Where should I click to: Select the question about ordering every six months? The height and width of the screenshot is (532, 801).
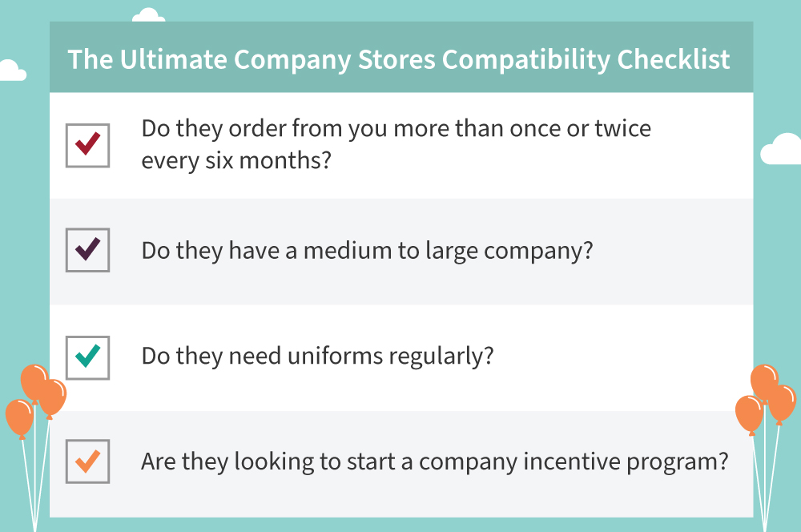click(396, 145)
